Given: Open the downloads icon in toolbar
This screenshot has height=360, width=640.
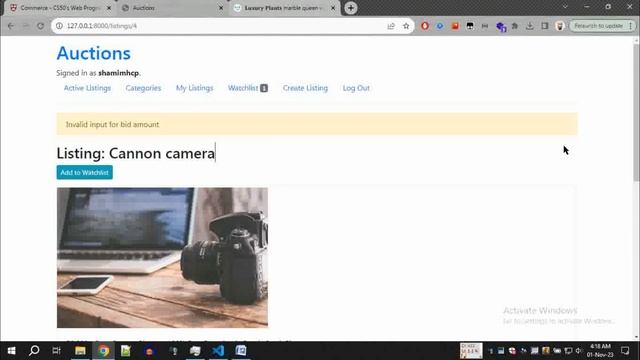Looking at the screenshot, I should click(529, 26).
